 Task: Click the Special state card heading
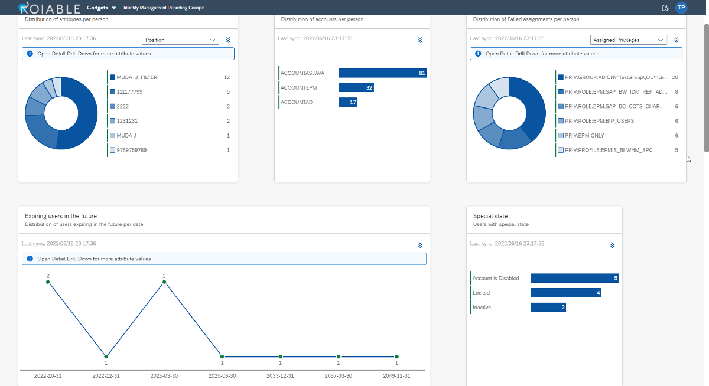click(491, 216)
